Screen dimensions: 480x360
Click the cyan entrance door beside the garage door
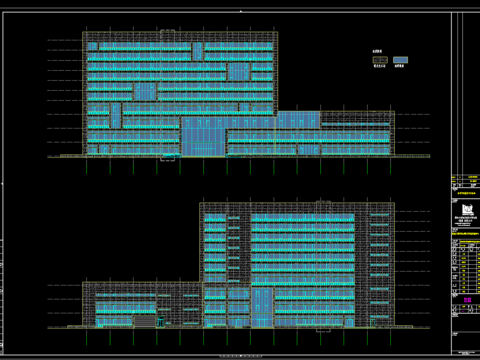pos(161,322)
